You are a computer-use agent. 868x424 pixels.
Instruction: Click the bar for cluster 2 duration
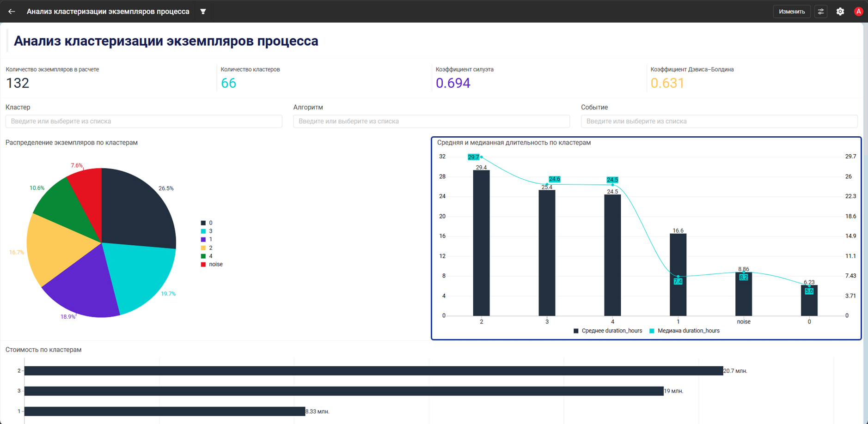(x=481, y=243)
